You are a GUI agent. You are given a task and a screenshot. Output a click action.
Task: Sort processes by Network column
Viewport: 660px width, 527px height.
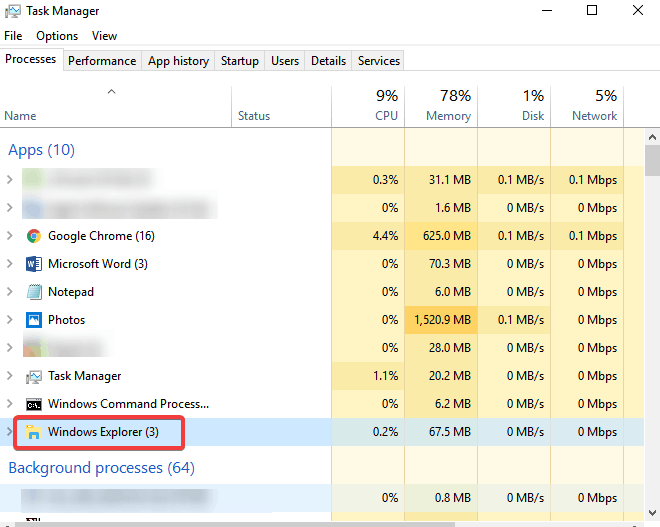coord(587,106)
